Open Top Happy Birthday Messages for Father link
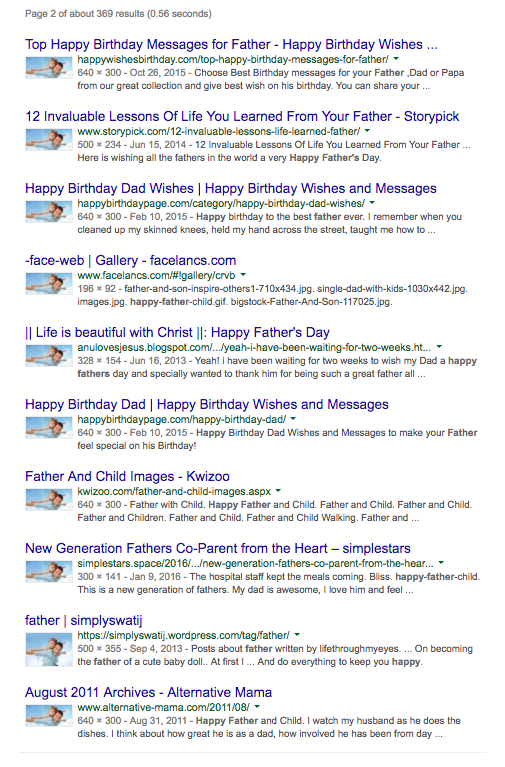This screenshot has height=767, width=505. 231,45
